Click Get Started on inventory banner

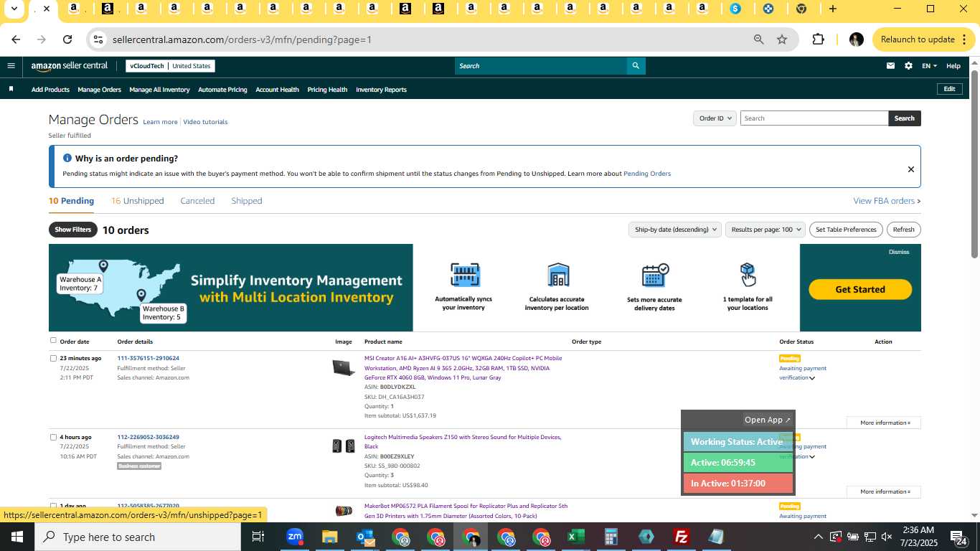tap(860, 289)
